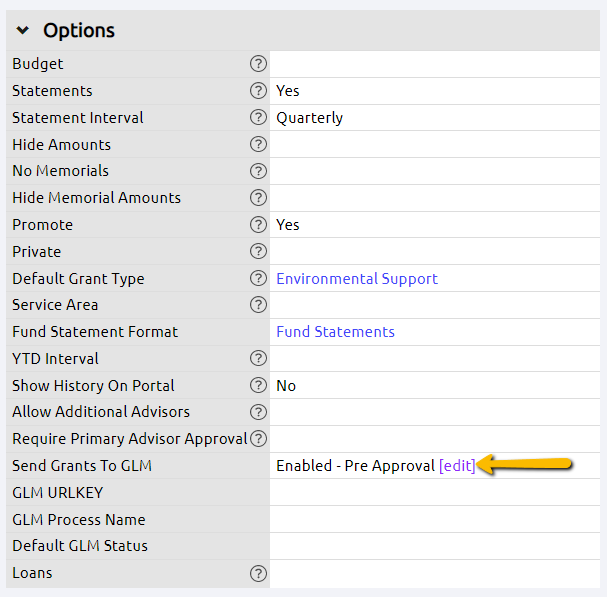Image resolution: width=607 pixels, height=597 pixels.
Task: Click the Service Area help icon
Action: [258, 305]
